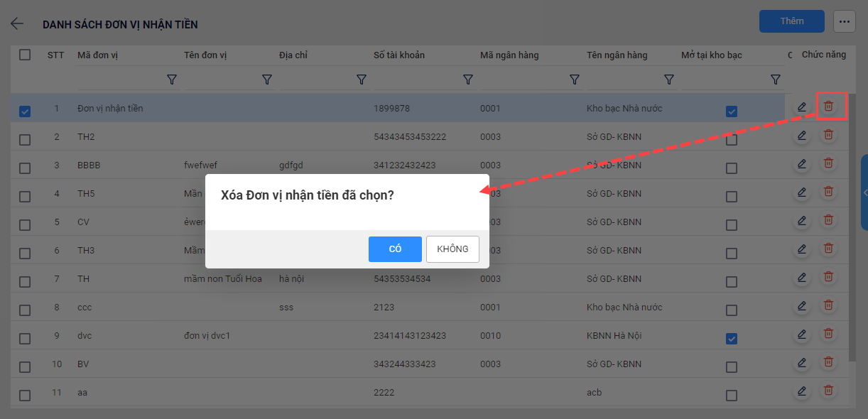This screenshot has width=868, height=419.
Task: Open filter icon for Tên ngân hàng column
Action: click(668, 80)
